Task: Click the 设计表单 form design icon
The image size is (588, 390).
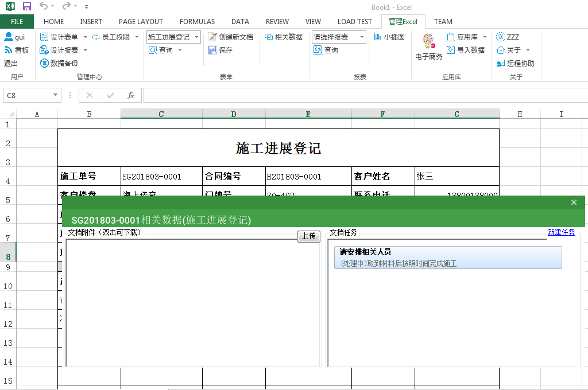Action: [x=44, y=37]
